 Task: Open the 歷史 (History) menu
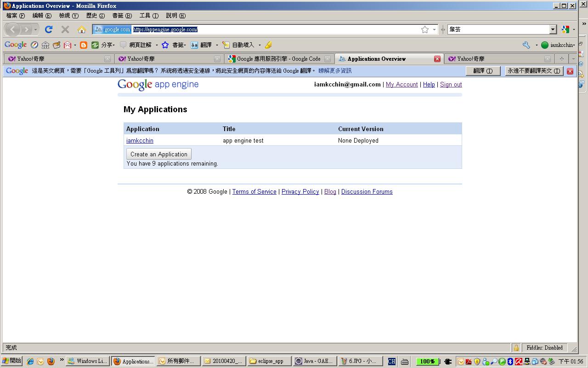95,16
